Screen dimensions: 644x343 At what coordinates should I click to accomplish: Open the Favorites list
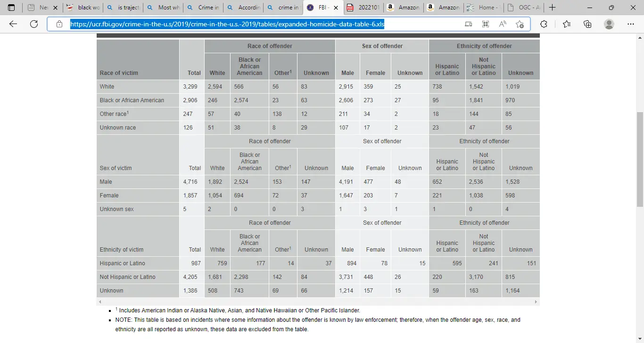567,24
